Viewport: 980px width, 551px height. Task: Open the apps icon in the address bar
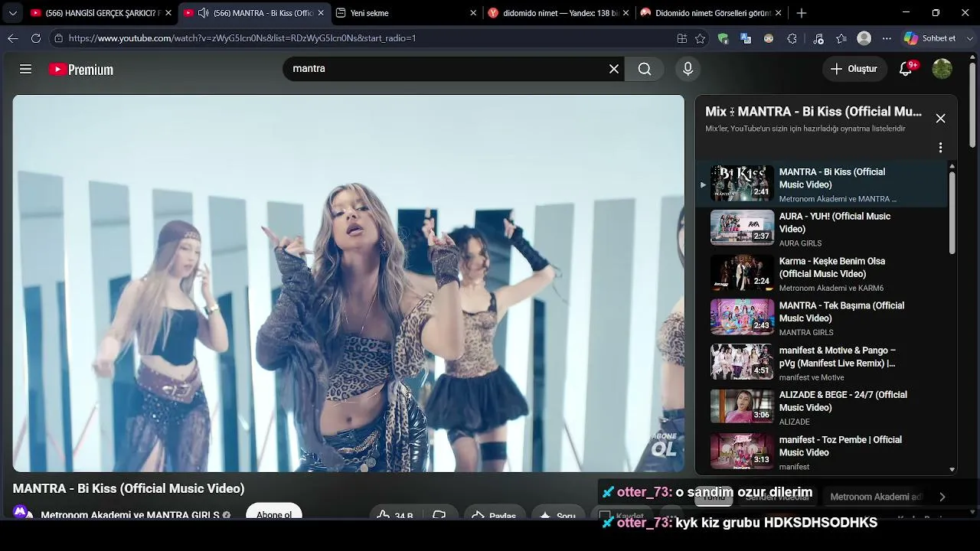[x=682, y=38]
